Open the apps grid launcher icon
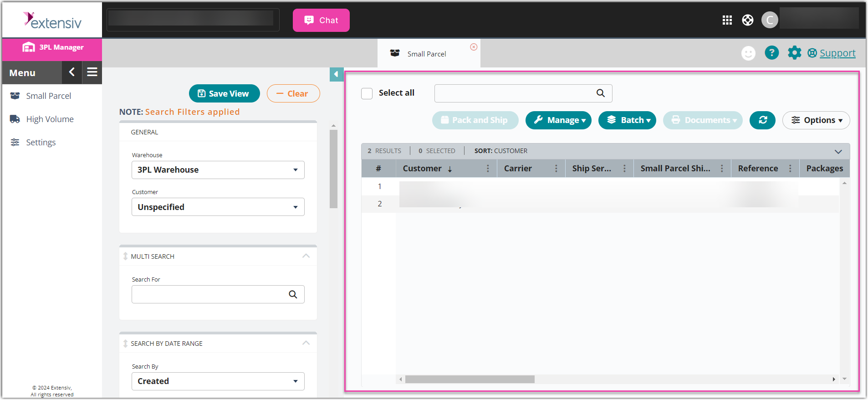This screenshot has width=868, height=400. click(727, 20)
